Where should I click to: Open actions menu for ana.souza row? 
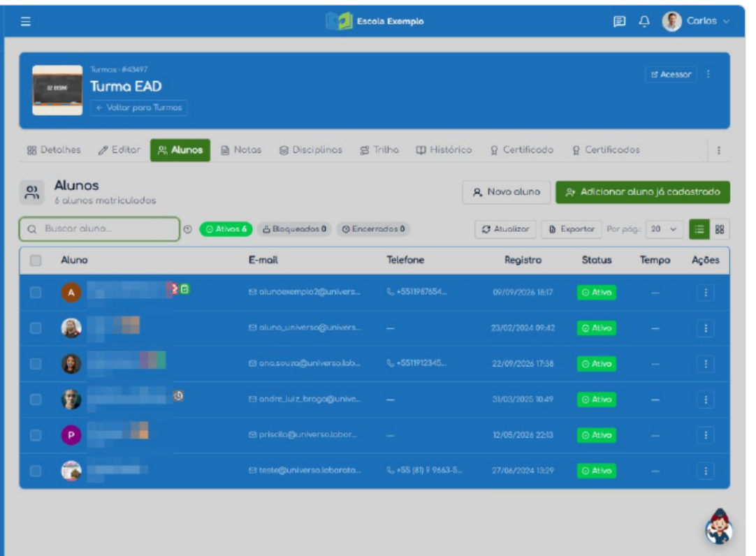click(x=706, y=364)
